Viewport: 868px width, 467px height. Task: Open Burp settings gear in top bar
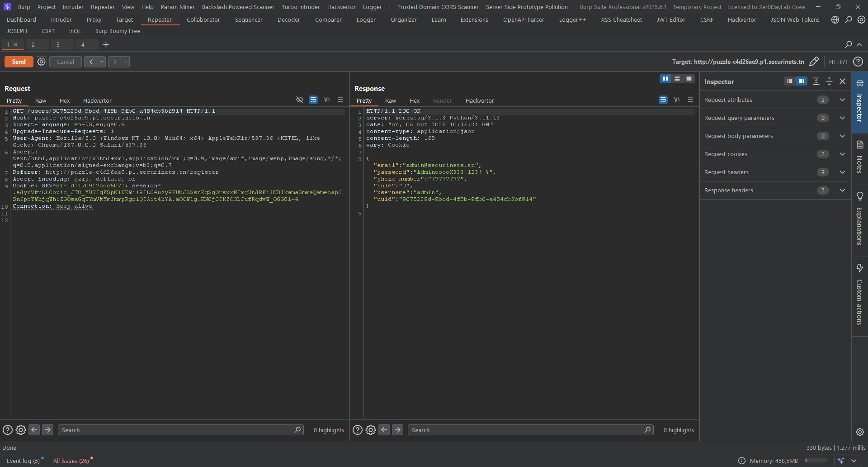point(861,20)
